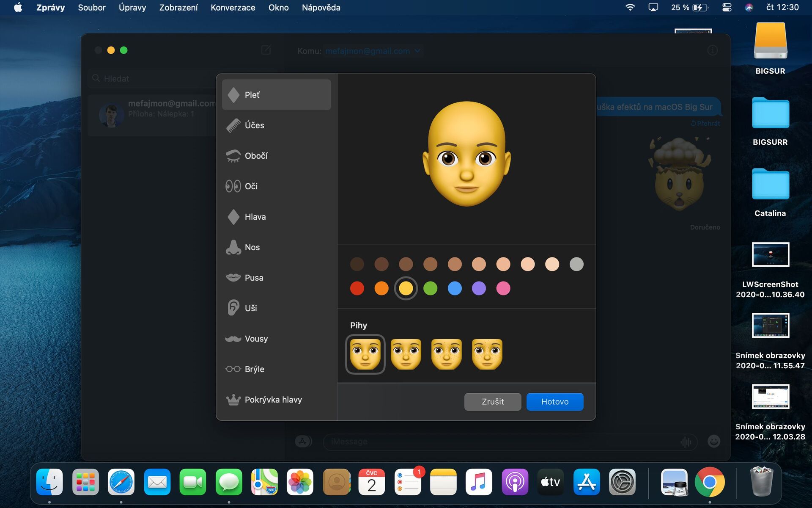The height and width of the screenshot is (508, 812).
Task: Click the Zrušit button
Action: pos(492,402)
